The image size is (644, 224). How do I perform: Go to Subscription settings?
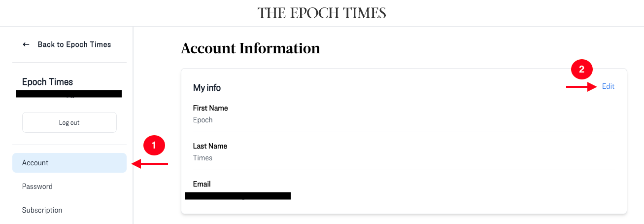42,210
